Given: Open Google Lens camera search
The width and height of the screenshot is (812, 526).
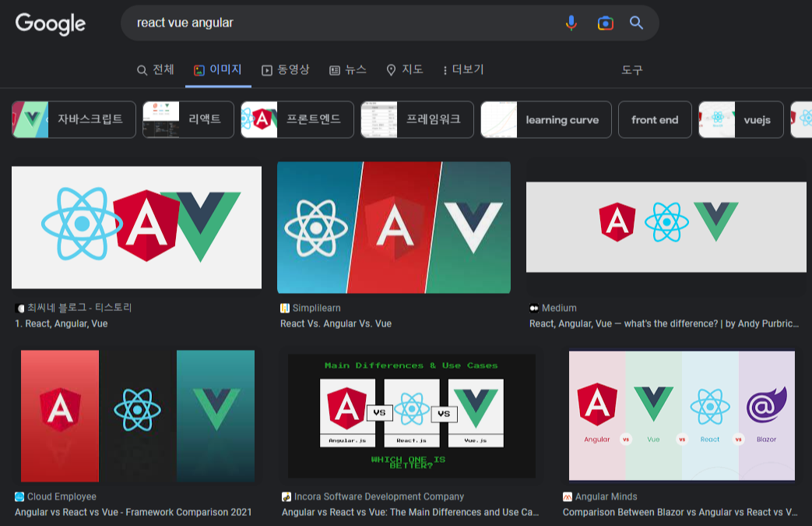Looking at the screenshot, I should point(605,23).
